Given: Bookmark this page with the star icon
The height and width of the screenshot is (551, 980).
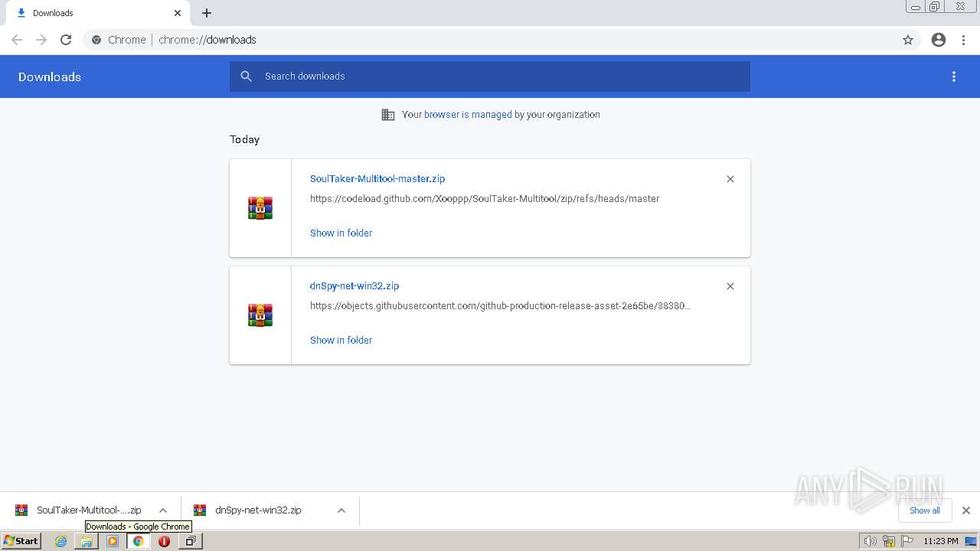Looking at the screenshot, I should click(908, 40).
